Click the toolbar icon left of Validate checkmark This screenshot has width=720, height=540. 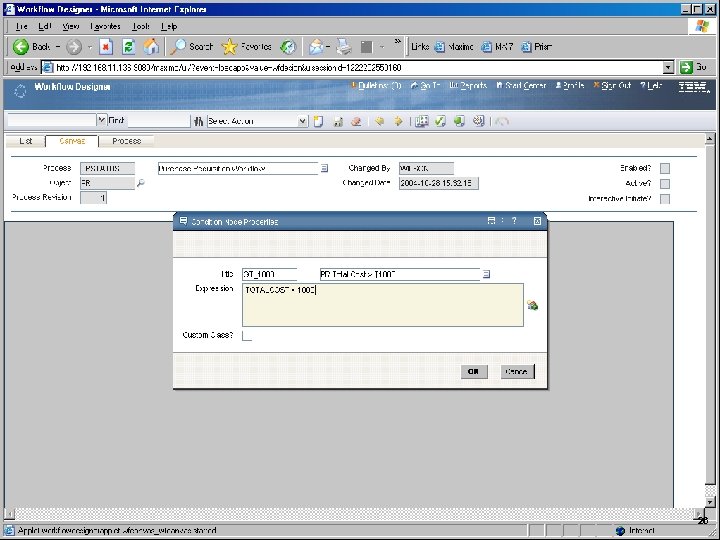[421, 121]
